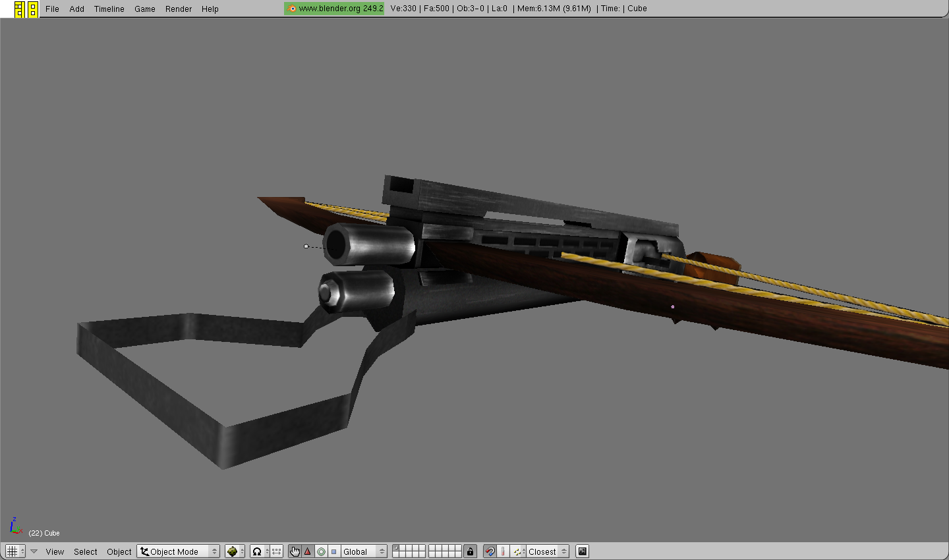Screen dimensions: 949x560
Task: Open the View menu in 3D header
Action: pos(55,551)
